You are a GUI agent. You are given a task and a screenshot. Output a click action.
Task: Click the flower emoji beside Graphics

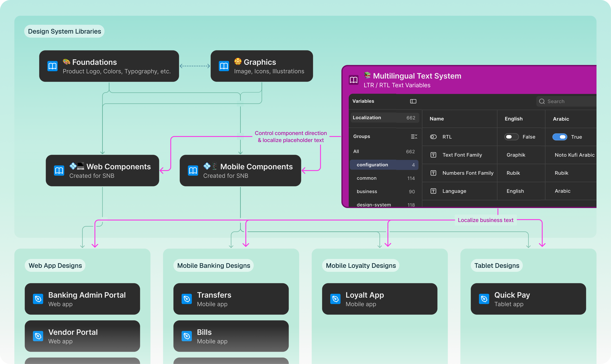[238, 61]
